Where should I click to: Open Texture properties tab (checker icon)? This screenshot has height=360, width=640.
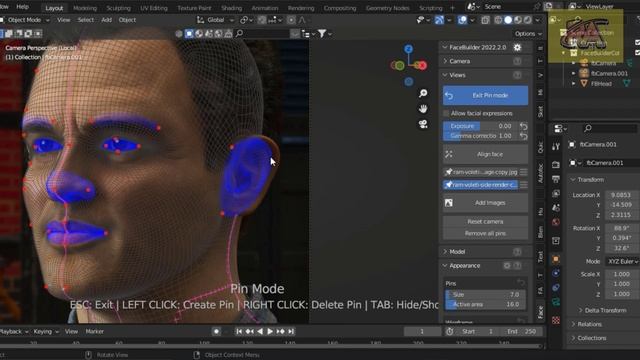click(x=556, y=320)
